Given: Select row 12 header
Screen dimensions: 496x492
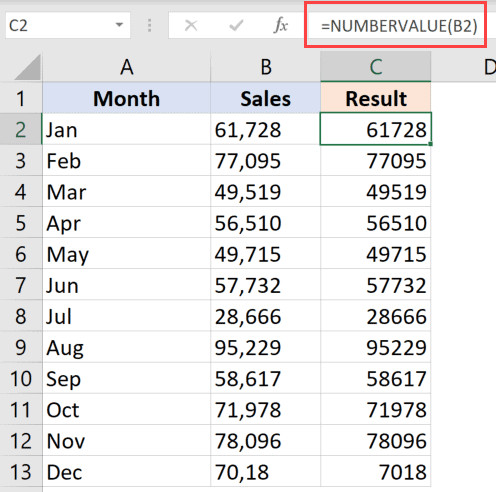Looking at the screenshot, I should click(x=21, y=441).
